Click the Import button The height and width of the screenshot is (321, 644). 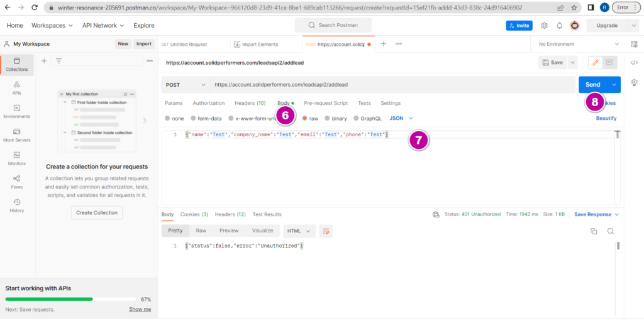[x=144, y=44]
